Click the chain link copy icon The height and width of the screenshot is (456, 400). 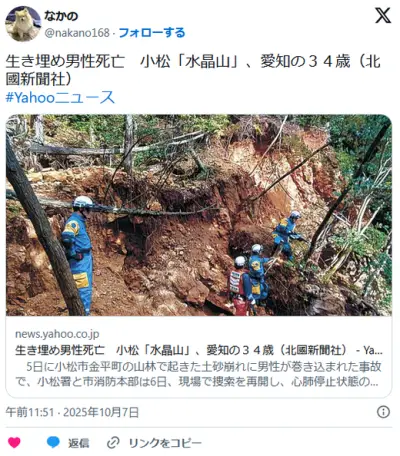tap(113, 443)
